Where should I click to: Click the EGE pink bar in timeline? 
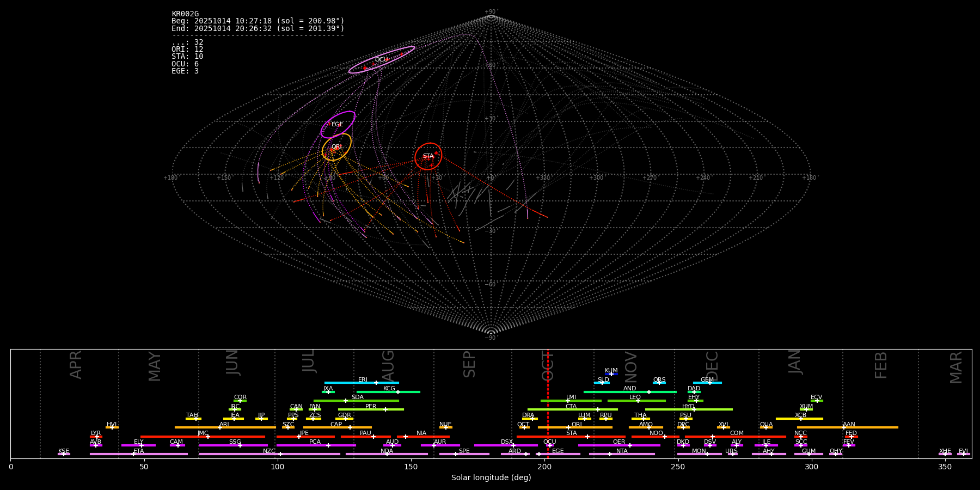(558, 454)
